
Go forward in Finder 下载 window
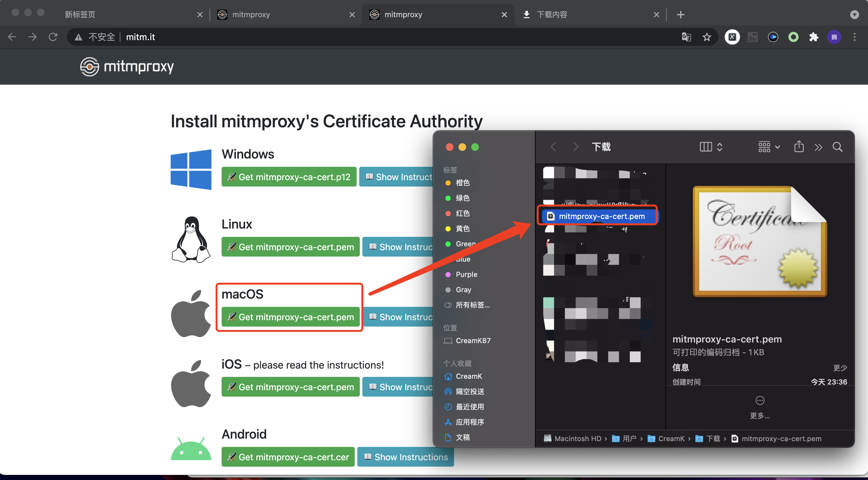click(x=576, y=147)
